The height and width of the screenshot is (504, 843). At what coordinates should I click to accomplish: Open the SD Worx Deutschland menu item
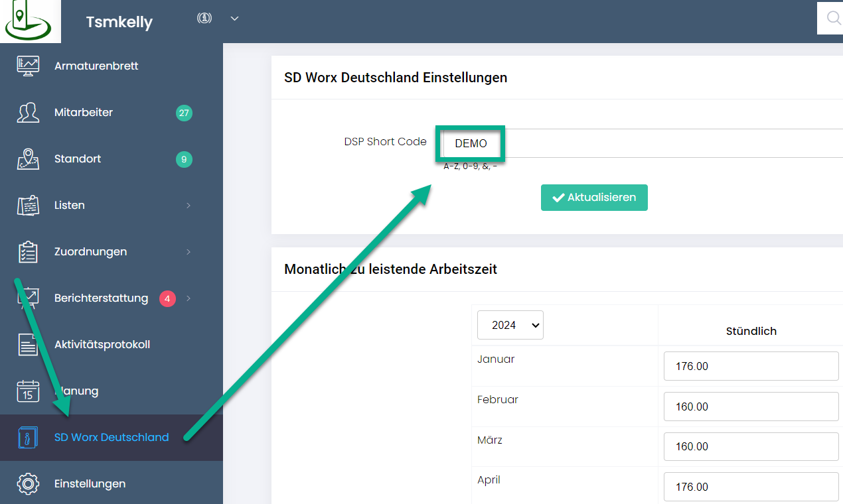112,438
